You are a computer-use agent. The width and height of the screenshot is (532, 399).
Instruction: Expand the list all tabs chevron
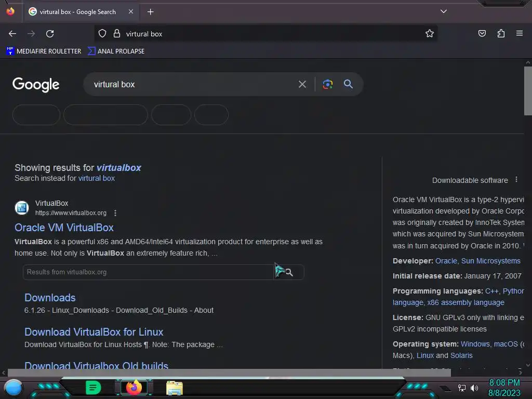[x=444, y=11]
